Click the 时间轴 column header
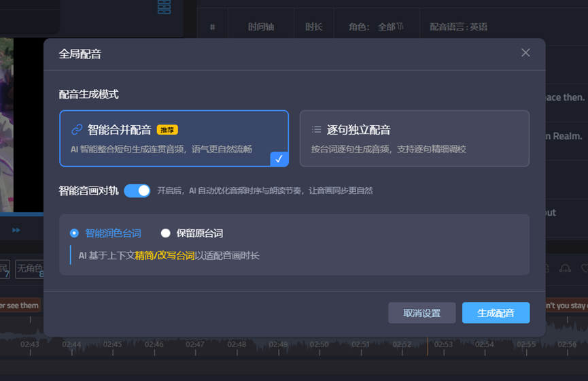588x381 pixels. [260, 27]
